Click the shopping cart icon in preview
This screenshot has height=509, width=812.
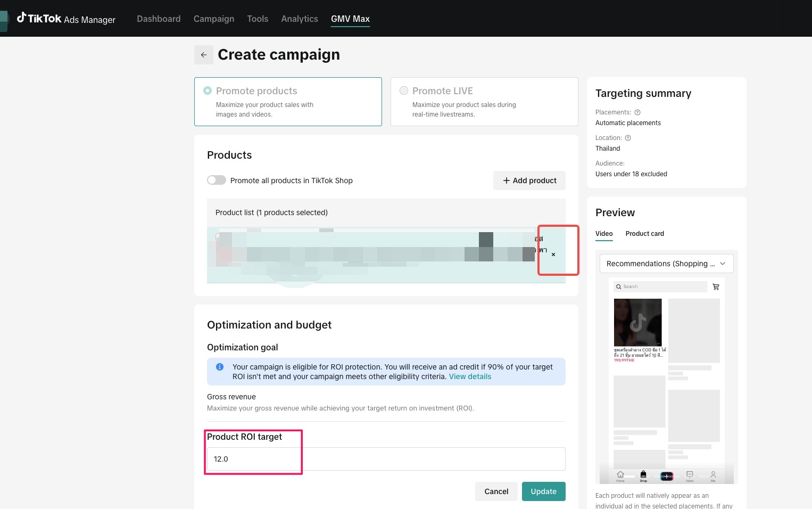pos(716,287)
